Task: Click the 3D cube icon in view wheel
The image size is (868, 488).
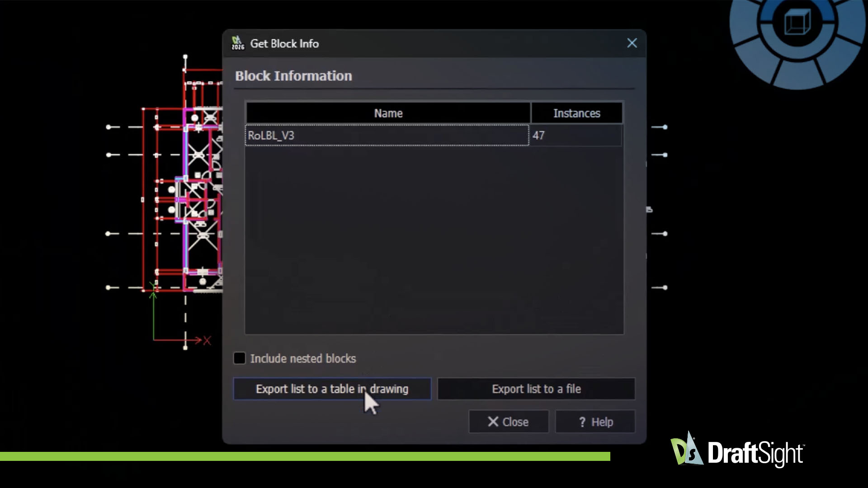Action: click(797, 22)
